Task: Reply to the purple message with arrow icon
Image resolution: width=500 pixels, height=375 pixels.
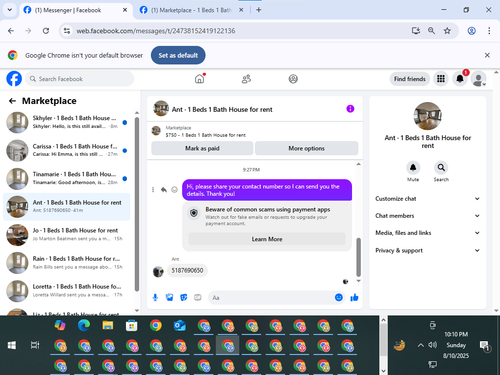Action: pos(164,190)
